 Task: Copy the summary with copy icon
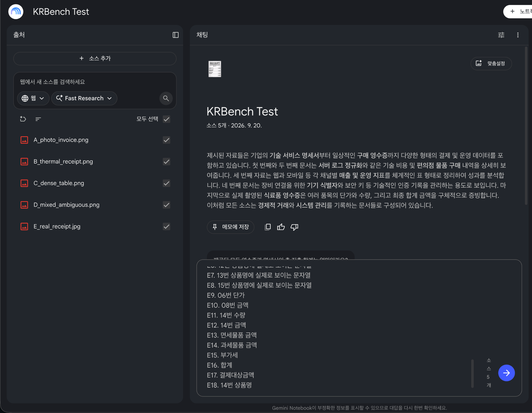click(x=267, y=227)
